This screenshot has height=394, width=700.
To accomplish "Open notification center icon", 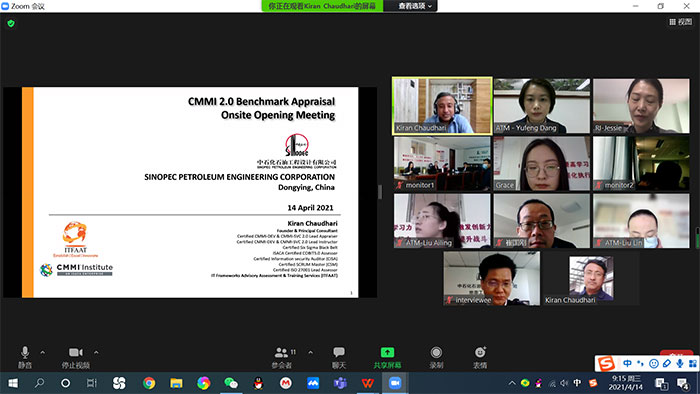I will pos(683,383).
